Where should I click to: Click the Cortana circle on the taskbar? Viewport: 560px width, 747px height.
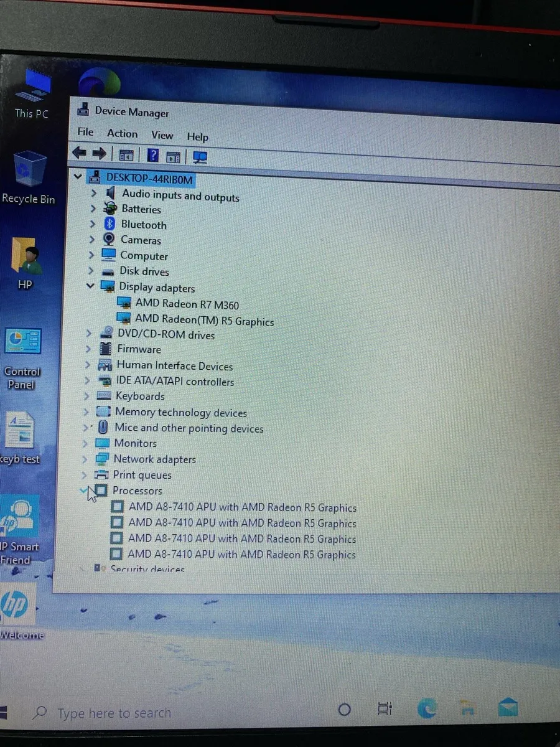point(344,710)
